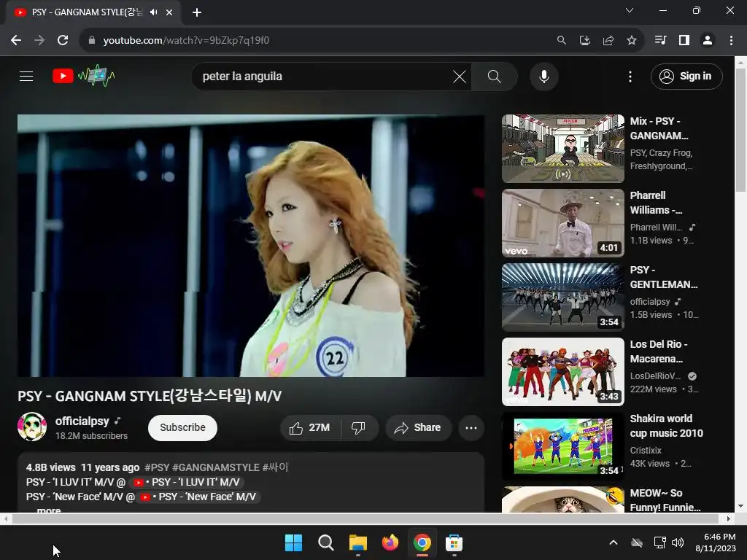747x560 pixels.
Task: Reload the YouTube page
Action: pyautogui.click(x=63, y=41)
